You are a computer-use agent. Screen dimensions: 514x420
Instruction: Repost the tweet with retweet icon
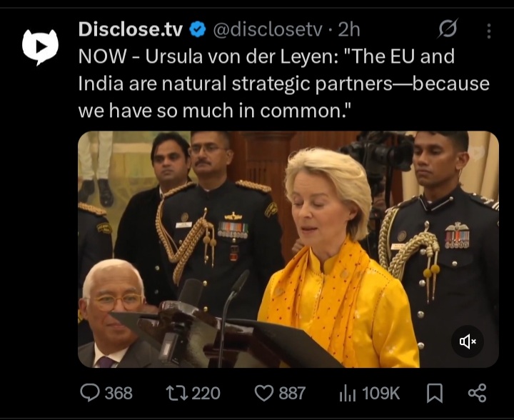click(x=177, y=393)
